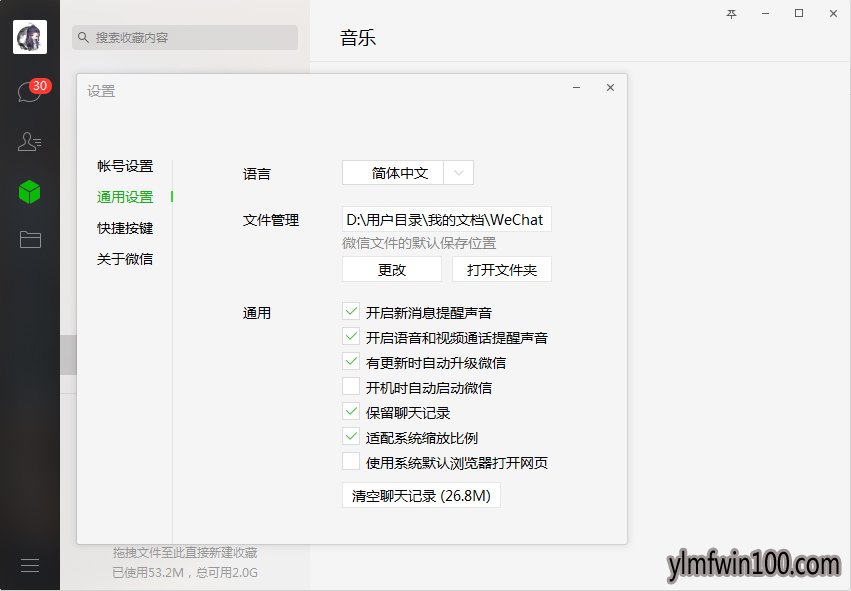Close the main WeChat window
The width and height of the screenshot is (851, 591).
point(833,14)
